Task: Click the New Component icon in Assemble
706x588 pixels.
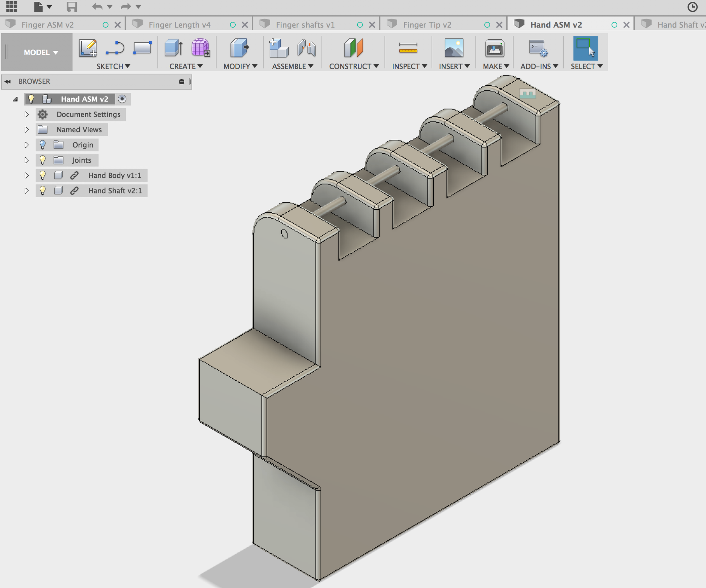Action: pos(278,49)
